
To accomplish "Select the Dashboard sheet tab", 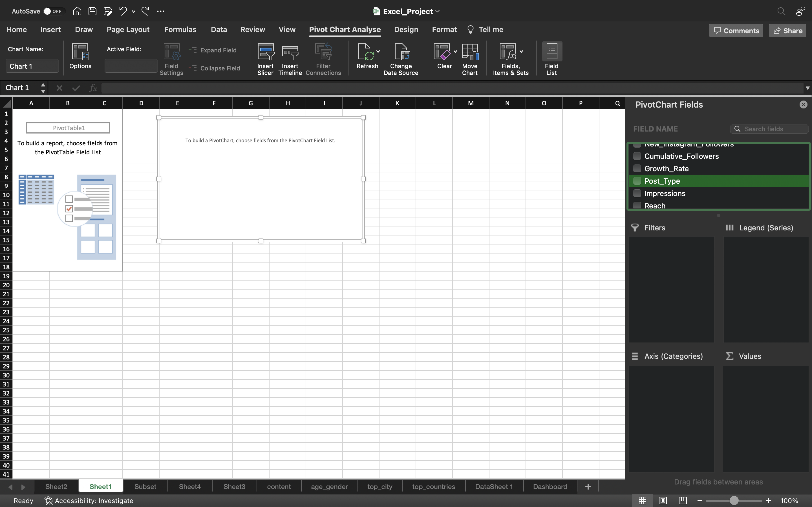I will click(550, 486).
